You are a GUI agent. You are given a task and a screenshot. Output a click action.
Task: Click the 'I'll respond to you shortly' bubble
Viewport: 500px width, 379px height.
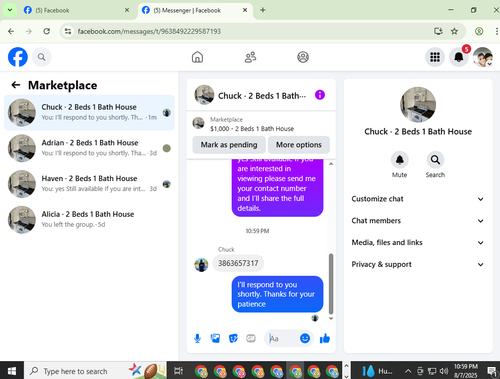277,294
